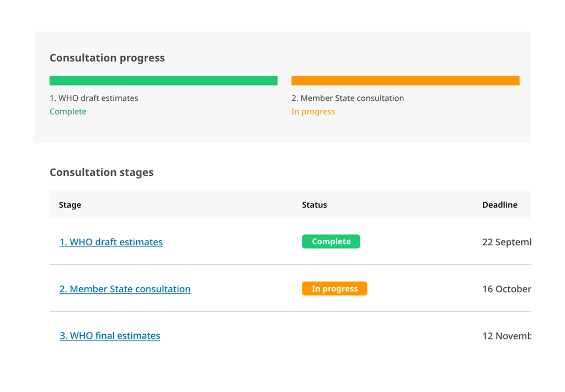Click the Complete text under WHO draft estimates
This screenshot has height=392, width=565.
[68, 111]
